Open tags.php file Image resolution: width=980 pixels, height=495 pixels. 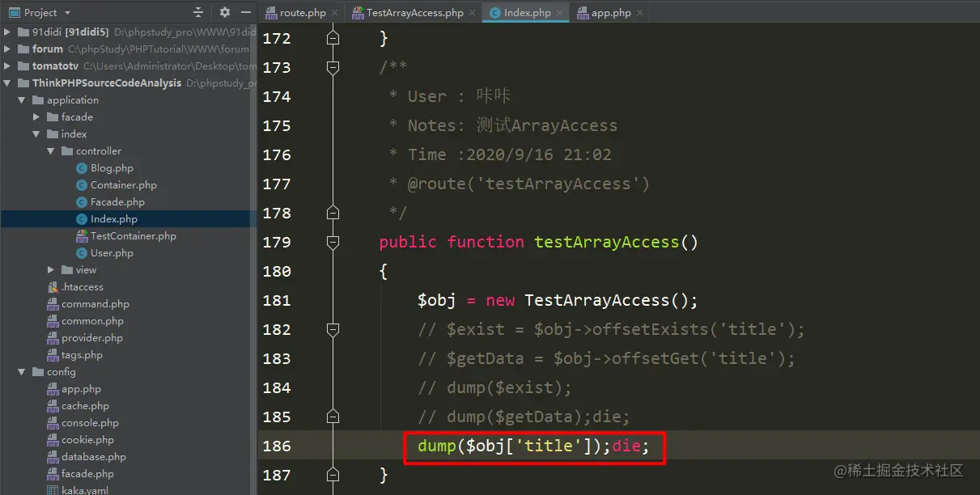(x=82, y=355)
